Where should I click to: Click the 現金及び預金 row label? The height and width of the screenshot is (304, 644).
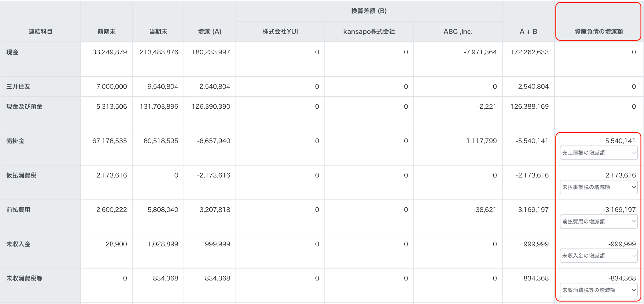tap(24, 106)
